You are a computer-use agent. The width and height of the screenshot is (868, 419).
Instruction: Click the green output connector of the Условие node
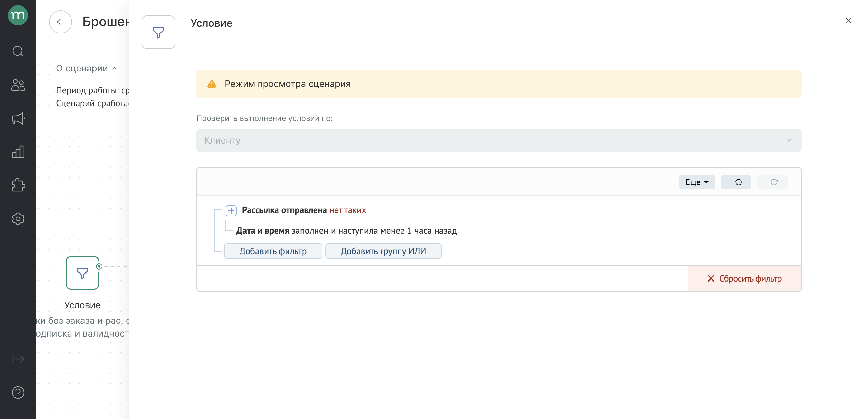[x=99, y=266]
